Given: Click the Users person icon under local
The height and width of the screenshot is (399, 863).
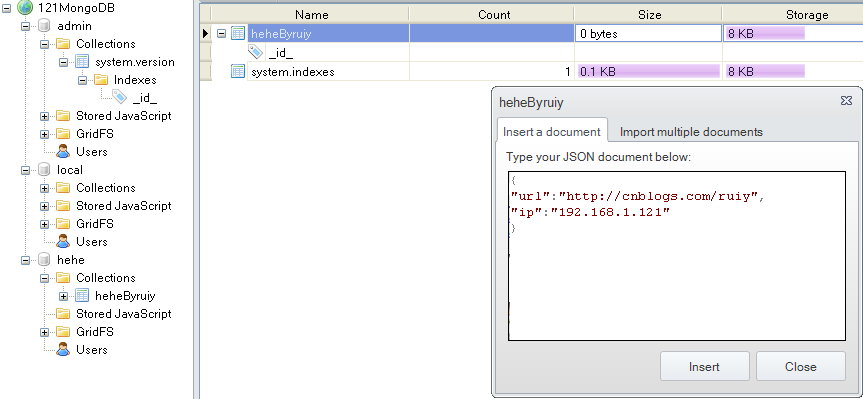Looking at the screenshot, I should coord(63,241).
